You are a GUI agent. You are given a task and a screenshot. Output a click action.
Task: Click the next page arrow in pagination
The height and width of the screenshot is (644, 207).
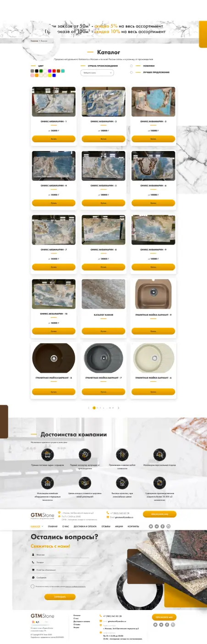[x=118, y=408]
